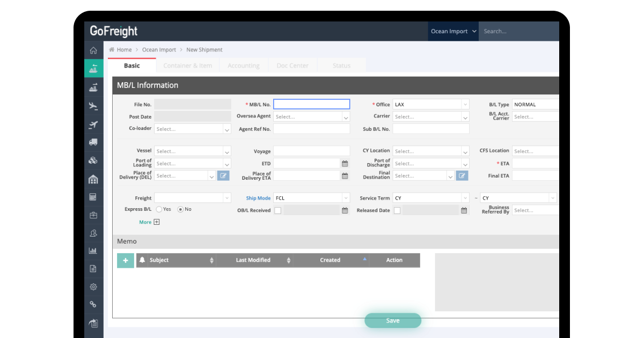Click into the Sub B/L No. field
Viewport: 644px width, 338px height.
click(x=431, y=129)
